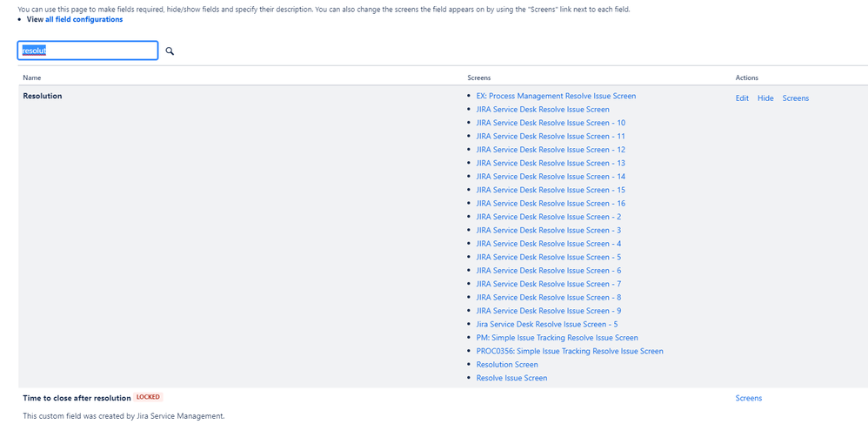Hide the Resolution field

765,98
